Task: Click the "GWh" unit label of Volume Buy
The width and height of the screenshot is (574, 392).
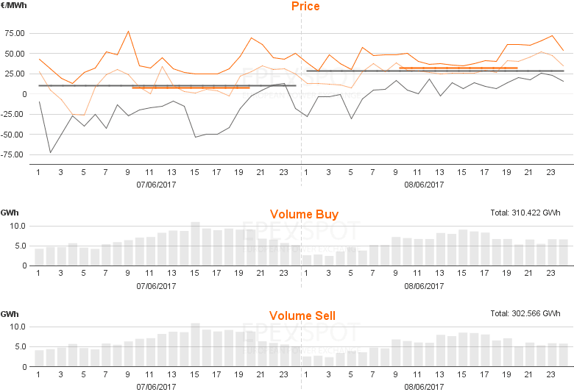Action: coord(10,213)
